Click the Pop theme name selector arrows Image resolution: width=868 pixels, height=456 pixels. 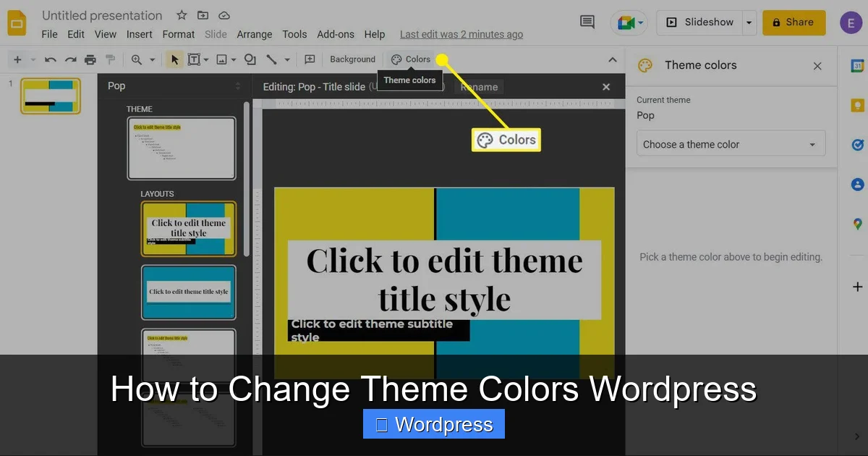pos(238,86)
